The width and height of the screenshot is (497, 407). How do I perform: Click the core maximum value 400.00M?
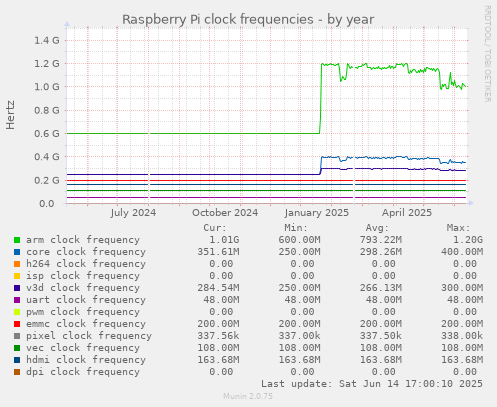coord(462,252)
